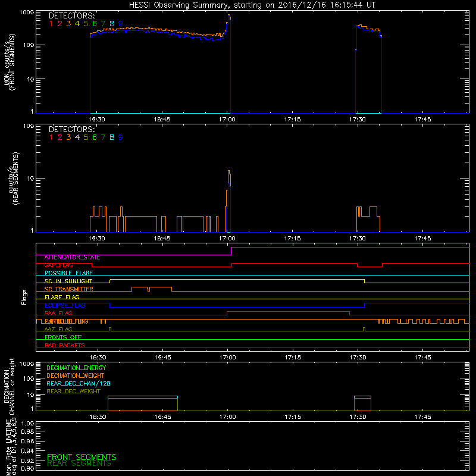The height and width of the screenshot is (476, 476).
Task: Click the vertical Flags axis title
Action: click(24, 297)
